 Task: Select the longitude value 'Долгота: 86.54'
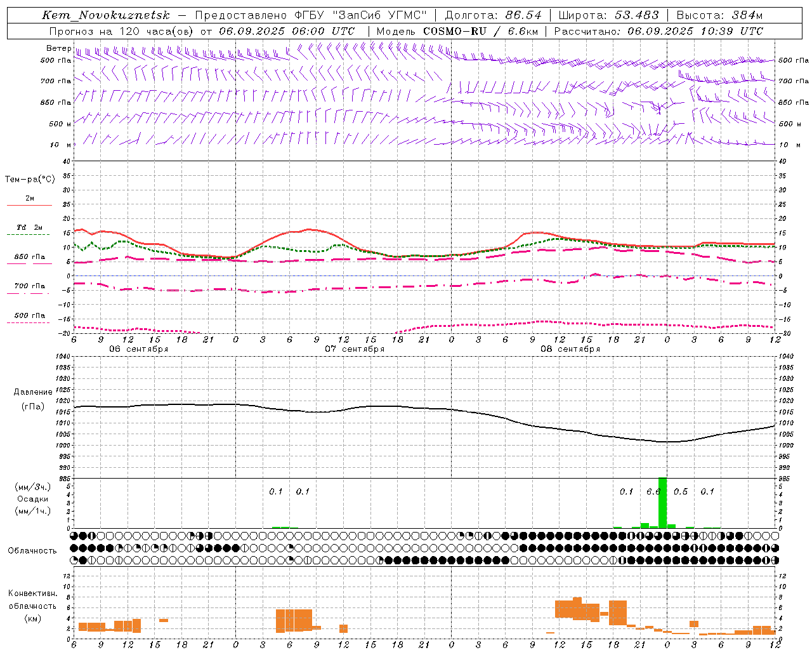coord(494,15)
